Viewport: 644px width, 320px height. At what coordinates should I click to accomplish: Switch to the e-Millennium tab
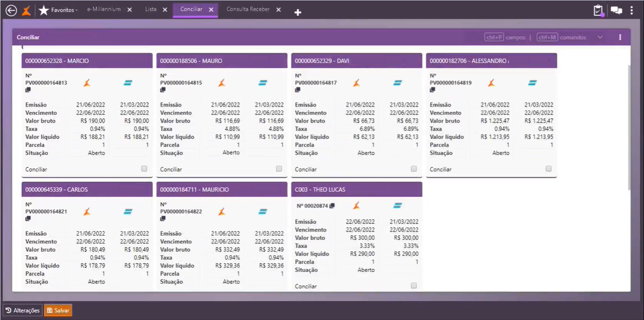tap(104, 9)
